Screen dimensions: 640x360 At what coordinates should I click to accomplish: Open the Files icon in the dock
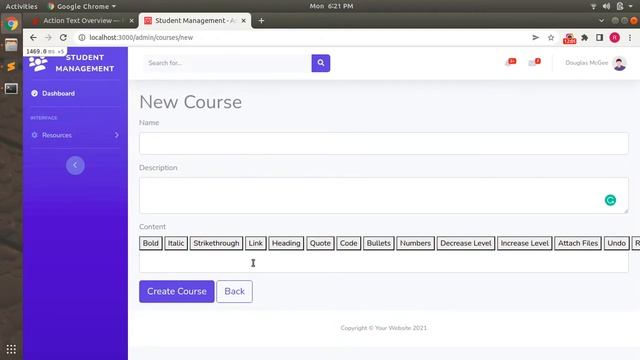[x=11, y=45]
